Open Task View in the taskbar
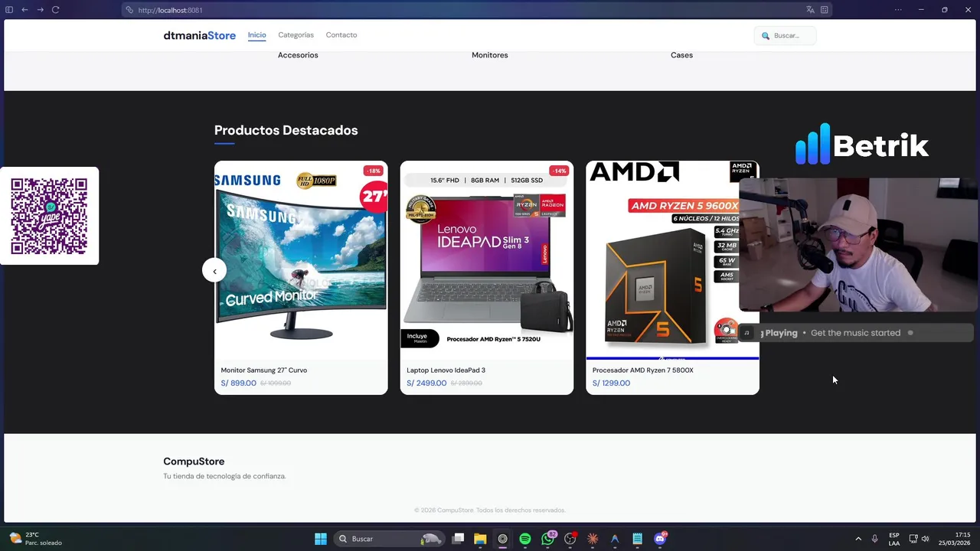This screenshot has height=551, width=980. pyautogui.click(x=458, y=539)
